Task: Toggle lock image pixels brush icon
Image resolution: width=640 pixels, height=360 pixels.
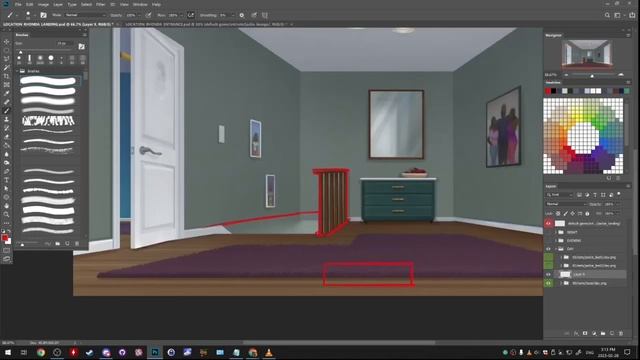Action: [x=565, y=213]
